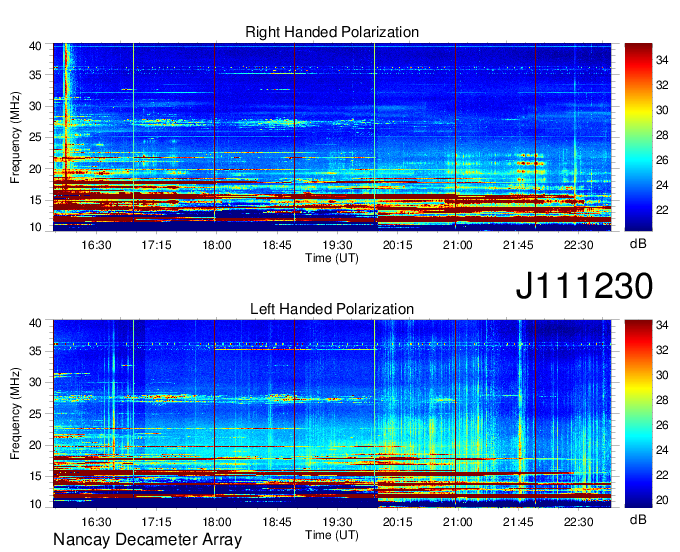Click 19:30 tick on Left Handed time axis
680x552 pixels.
[337, 522]
